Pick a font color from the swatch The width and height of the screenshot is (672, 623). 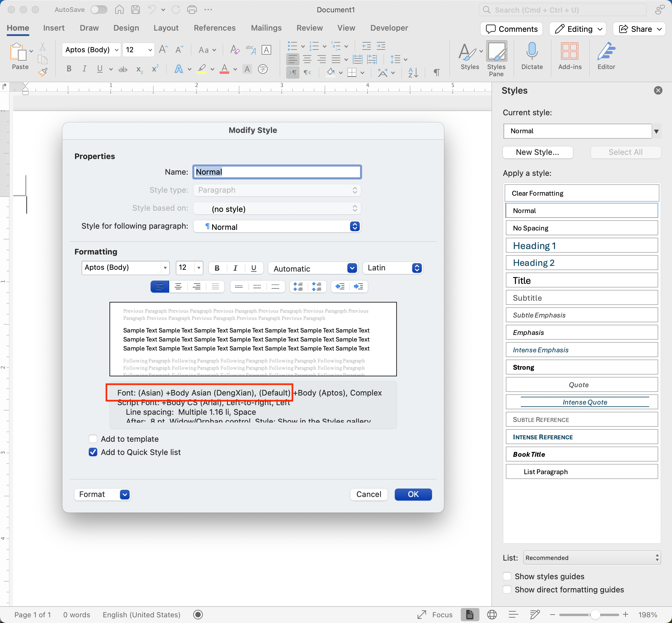(225, 69)
